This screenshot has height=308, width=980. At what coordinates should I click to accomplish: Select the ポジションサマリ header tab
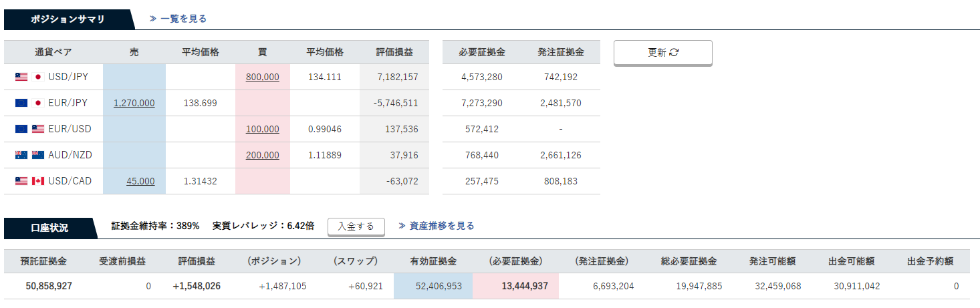click(68, 19)
